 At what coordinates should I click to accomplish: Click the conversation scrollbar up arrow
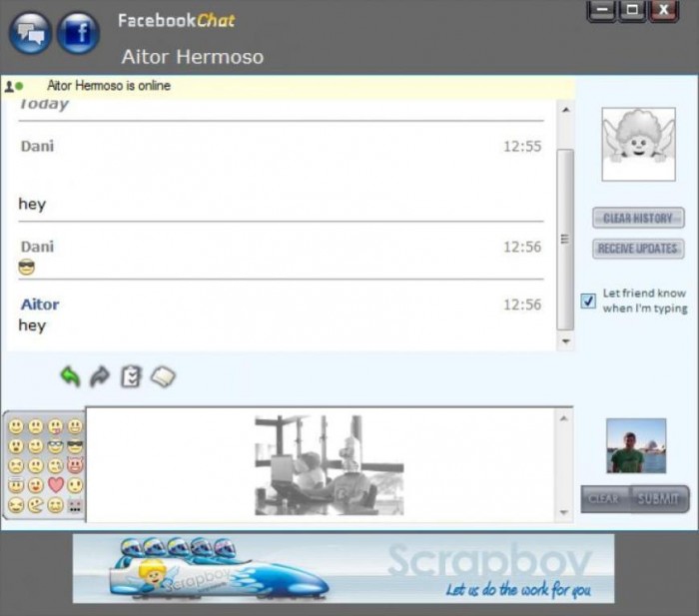(566, 110)
